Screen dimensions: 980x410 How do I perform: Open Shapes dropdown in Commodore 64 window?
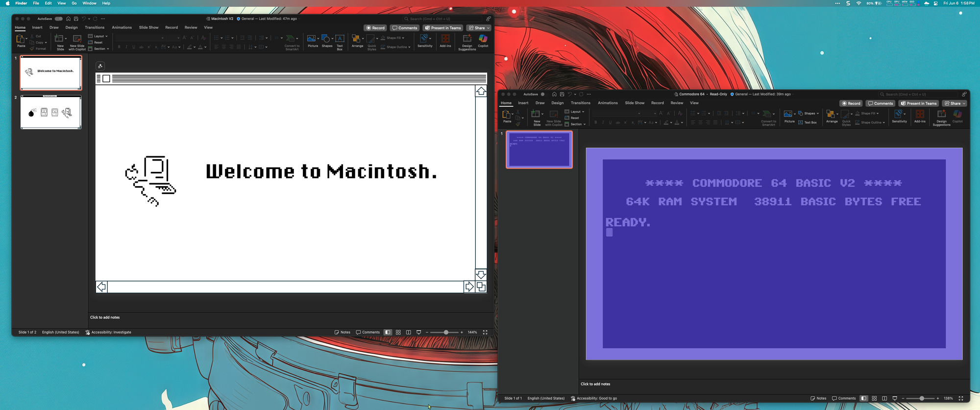coord(808,113)
